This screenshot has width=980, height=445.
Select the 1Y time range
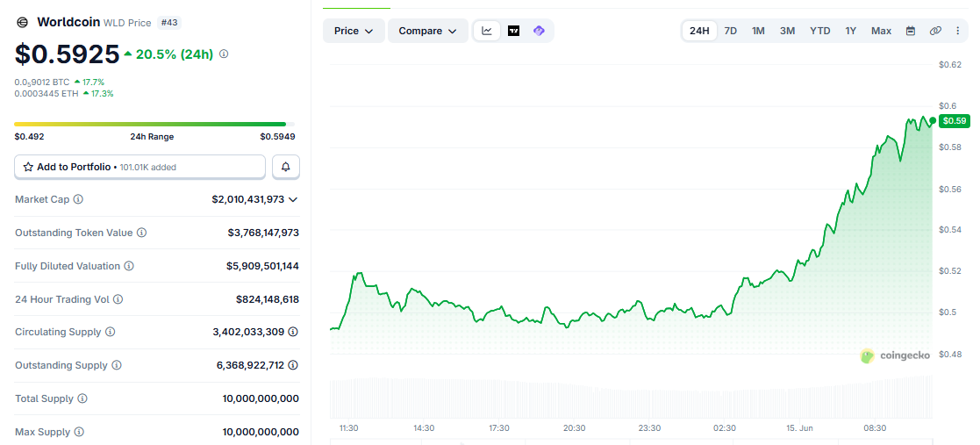click(x=851, y=31)
